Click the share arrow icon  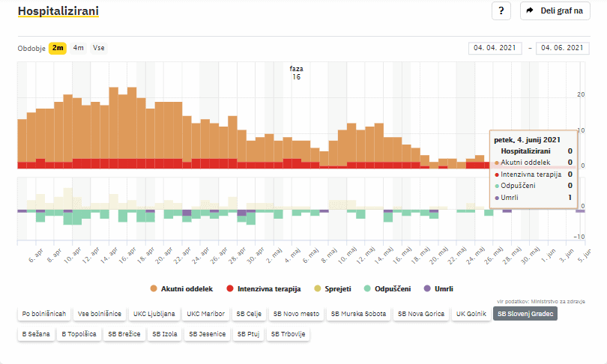click(531, 11)
